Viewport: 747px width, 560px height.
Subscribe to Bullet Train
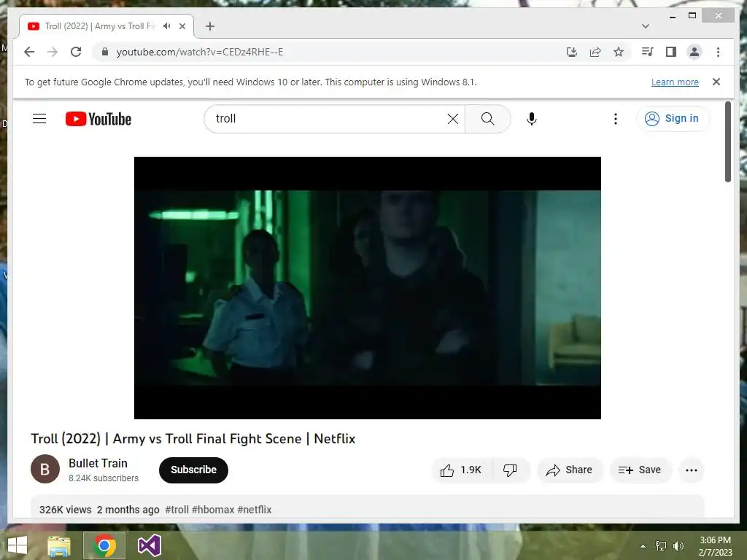pos(193,470)
